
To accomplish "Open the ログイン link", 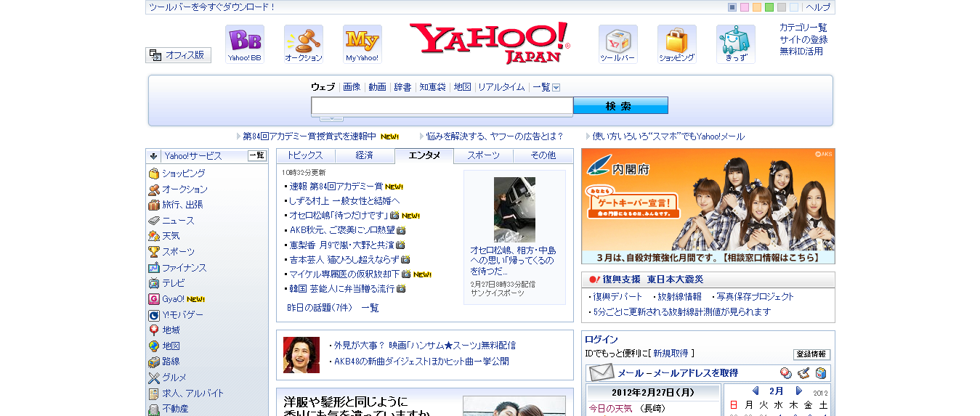I will pyautogui.click(x=602, y=339).
